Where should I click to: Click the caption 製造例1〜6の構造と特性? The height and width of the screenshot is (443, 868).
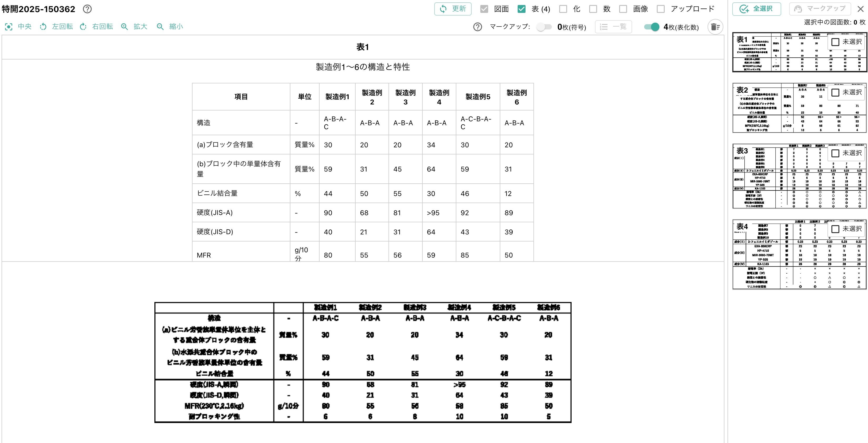(x=362, y=67)
